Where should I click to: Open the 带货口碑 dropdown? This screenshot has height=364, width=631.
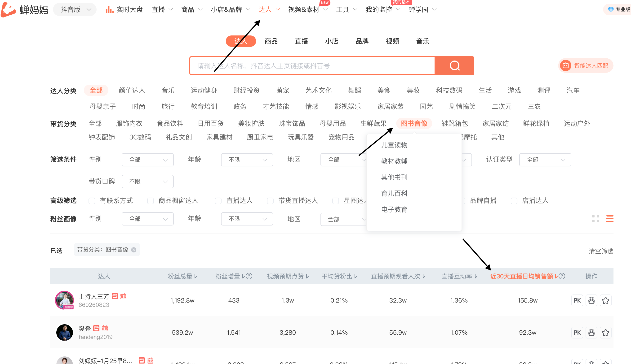coord(148,182)
